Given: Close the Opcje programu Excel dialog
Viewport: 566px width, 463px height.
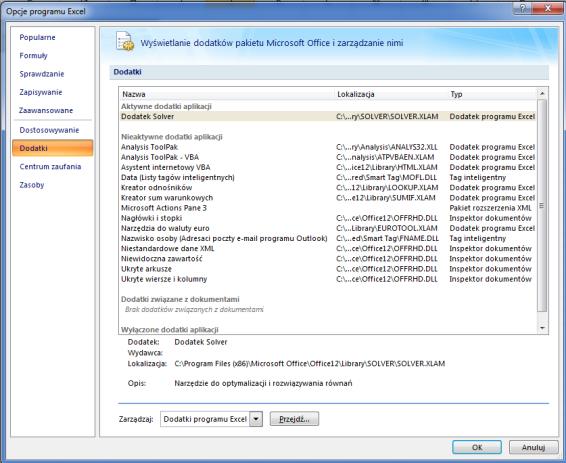Looking at the screenshot, I should tap(547, 8).
